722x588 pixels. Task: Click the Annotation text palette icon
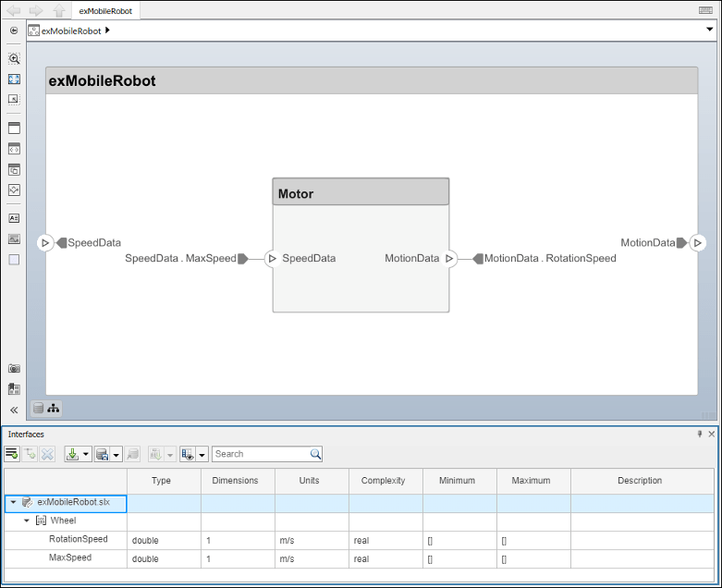tap(14, 218)
